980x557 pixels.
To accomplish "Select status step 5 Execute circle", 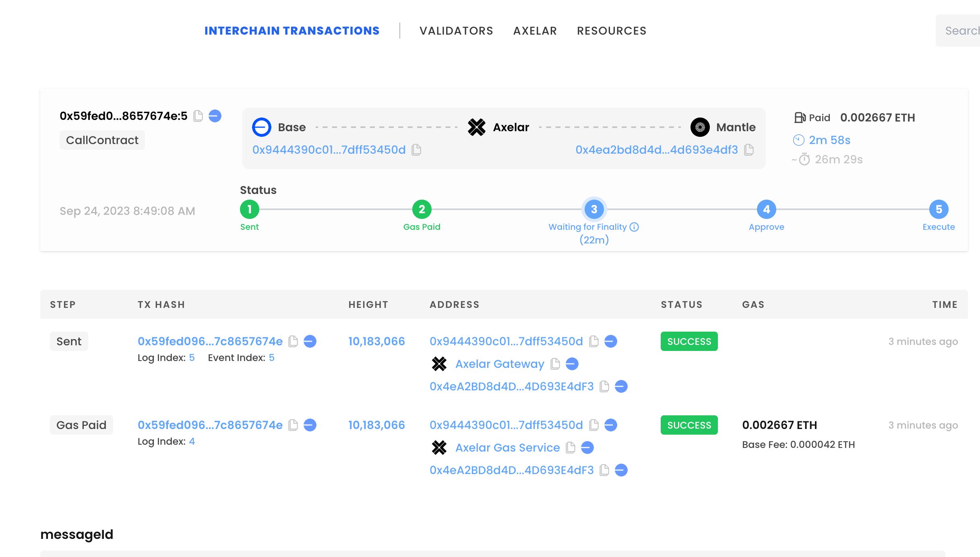I will click(x=939, y=209).
